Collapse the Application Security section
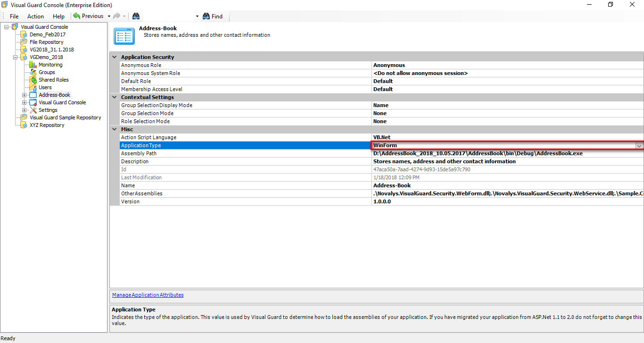This screenshot has height=343, width=644. (114, 57)
